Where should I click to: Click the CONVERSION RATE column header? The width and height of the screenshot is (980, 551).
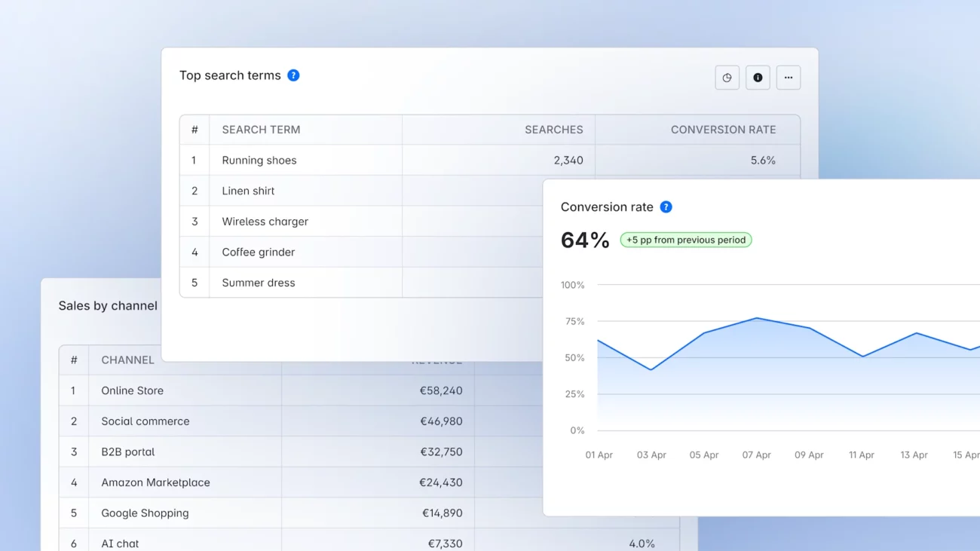pos(723,130)
